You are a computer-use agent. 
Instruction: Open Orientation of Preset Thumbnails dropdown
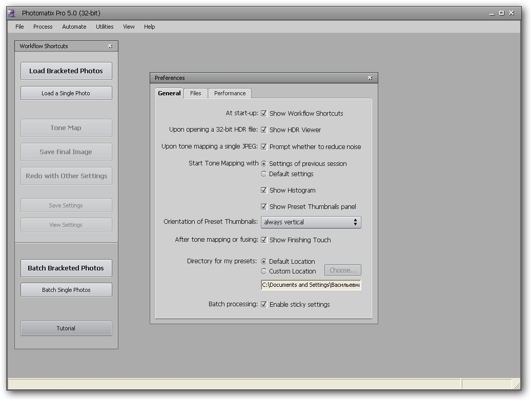(x=311, y=222)
